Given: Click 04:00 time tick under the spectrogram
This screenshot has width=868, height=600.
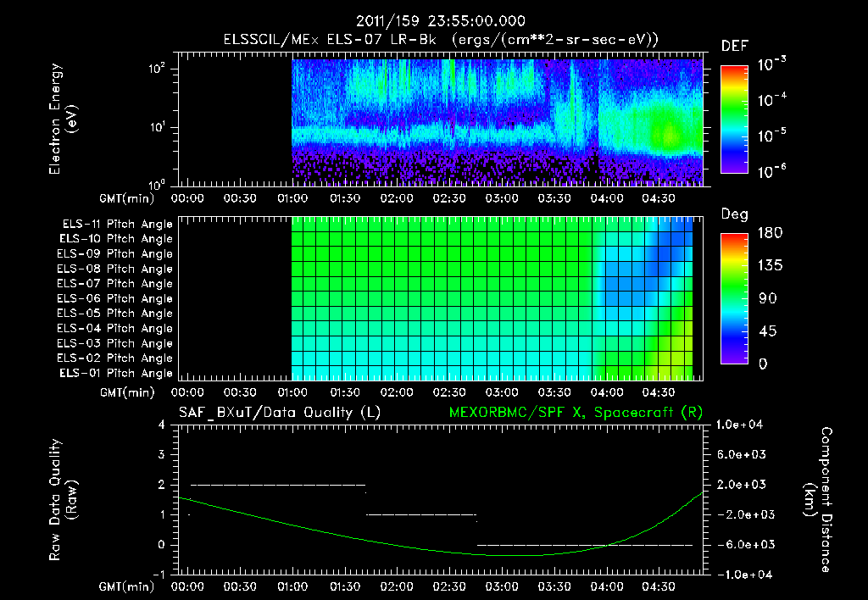Looking at the screenshot, I should (607, 198).
